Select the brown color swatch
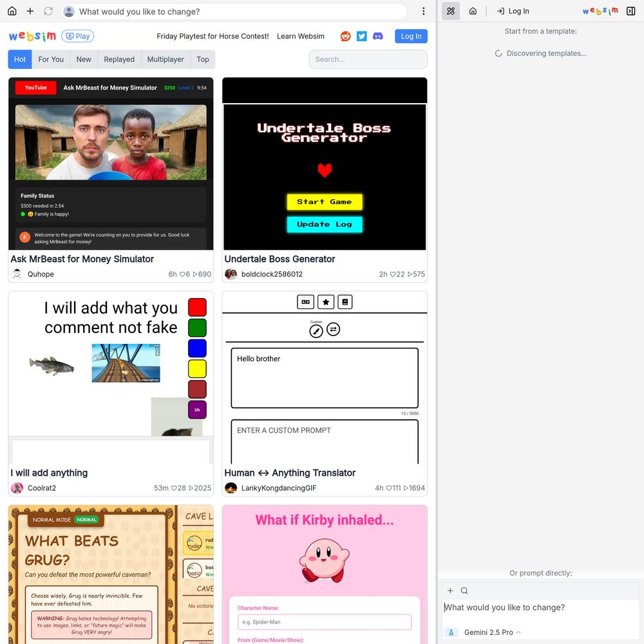 (x=197, y=390)
